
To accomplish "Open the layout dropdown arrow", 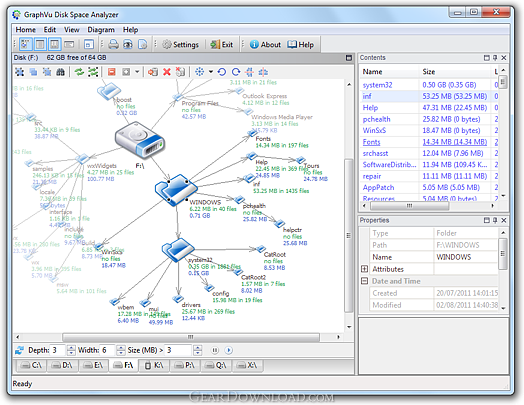I will pyautogui.click(x=211, y=72).
